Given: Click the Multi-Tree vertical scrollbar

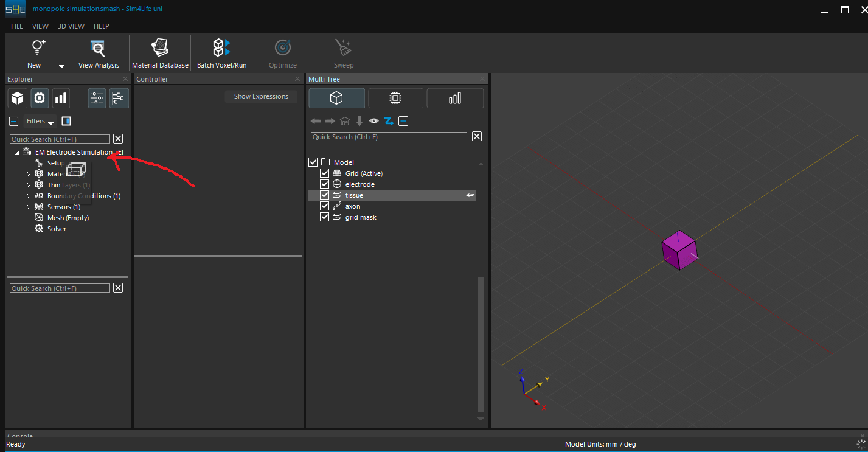Looking at the screenshot, I should pyautogui.click(x=481, y=344).
